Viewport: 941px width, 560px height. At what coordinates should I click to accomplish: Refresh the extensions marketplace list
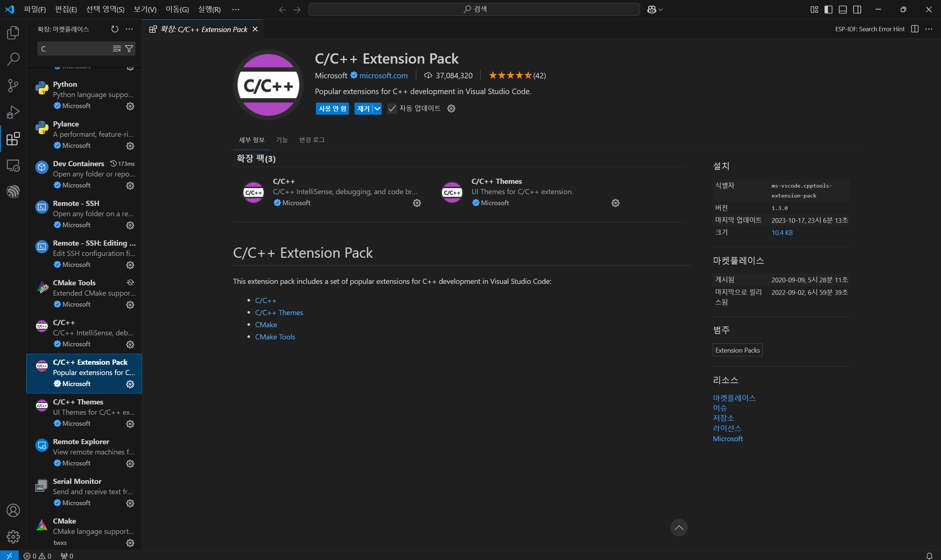tap(115, 29)
